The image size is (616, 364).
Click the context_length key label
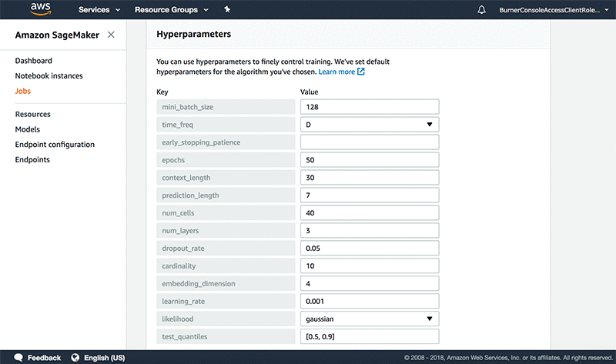[226, 178]
